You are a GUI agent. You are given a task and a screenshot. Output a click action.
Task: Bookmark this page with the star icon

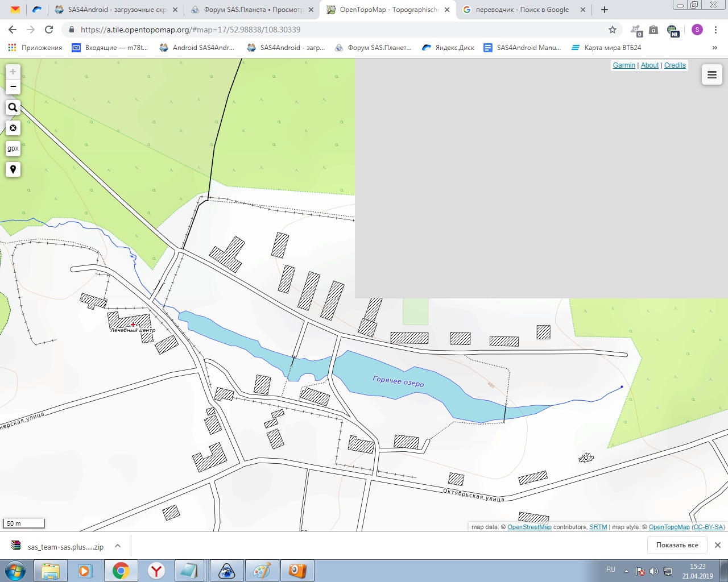(613, 30)
